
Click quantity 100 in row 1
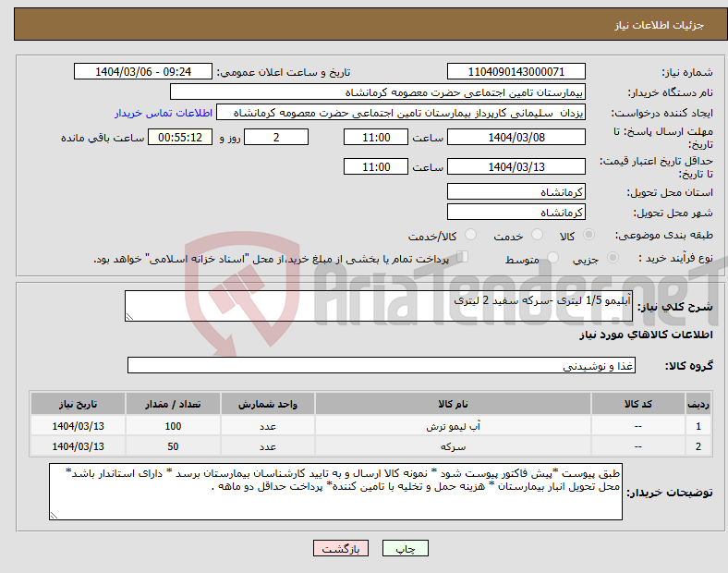(173, 426)
